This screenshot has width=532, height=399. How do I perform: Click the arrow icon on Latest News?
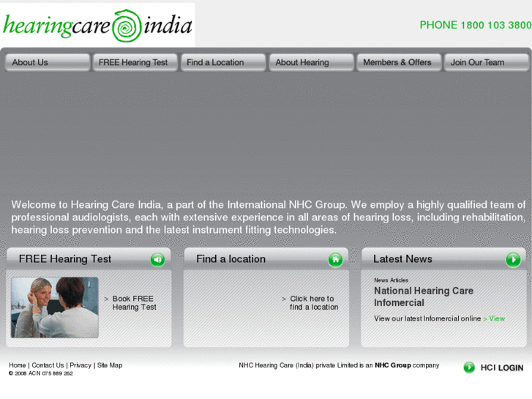513,260
